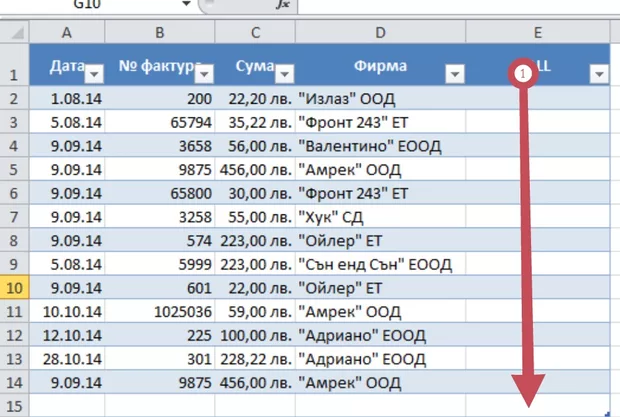
Task: Select date cell 28.10.14
Action: point(67,360)
